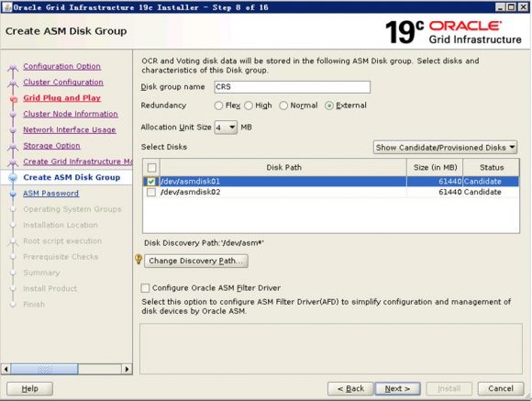Uncheck the /dev/asmdisk01 disk checkbox
This screenshot has height=401, width=532.
[x=151, y=182]
